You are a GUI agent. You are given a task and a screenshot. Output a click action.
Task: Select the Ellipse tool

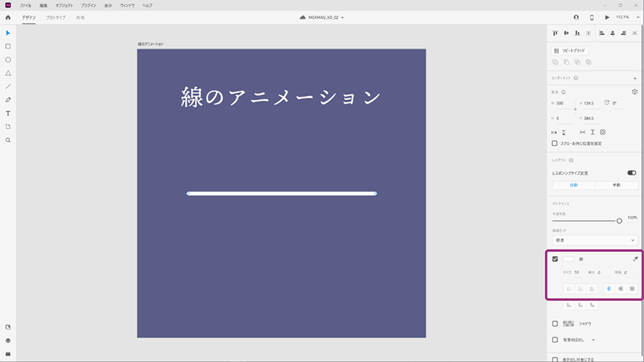[x=8, y=60]
